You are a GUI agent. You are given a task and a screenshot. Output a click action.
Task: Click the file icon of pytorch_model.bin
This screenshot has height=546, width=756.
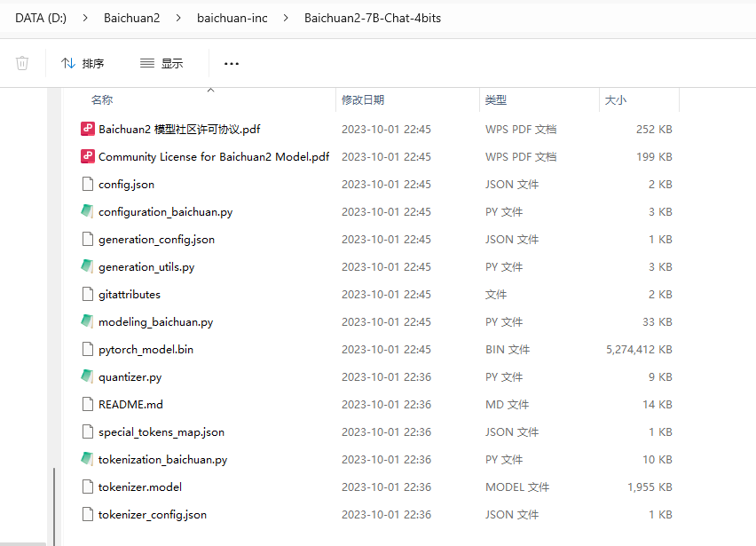pyautogui.click(x=87, y=349)
